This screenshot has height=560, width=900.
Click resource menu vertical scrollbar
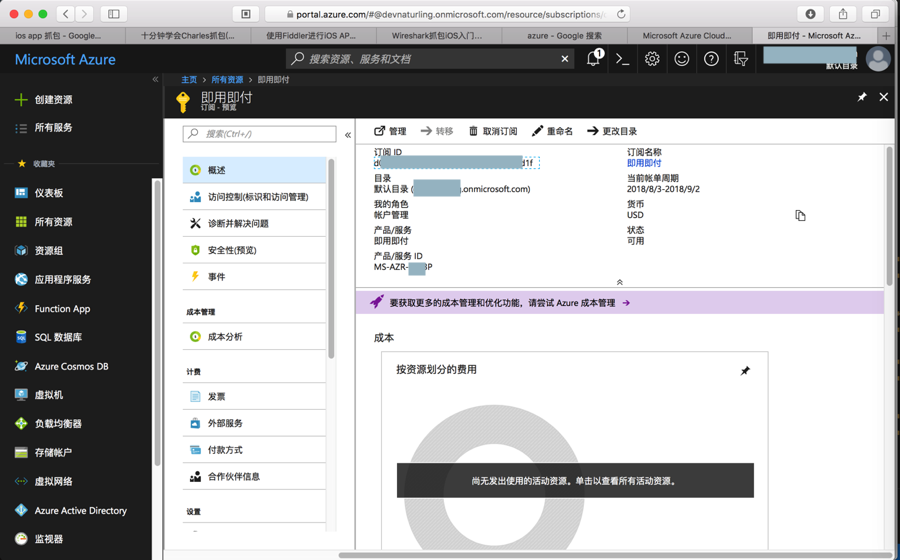pyautogui.click(x=331, y=258)
